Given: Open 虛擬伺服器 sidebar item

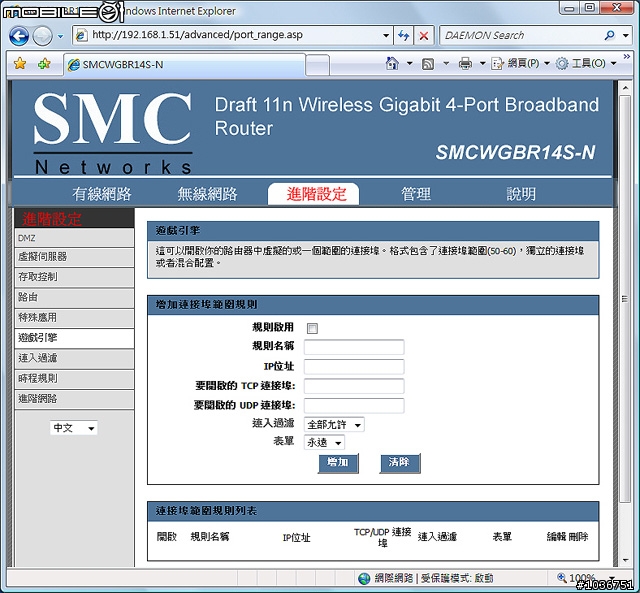Looking at the screenshot, I should pyautogui.click(x=74, y=257).
